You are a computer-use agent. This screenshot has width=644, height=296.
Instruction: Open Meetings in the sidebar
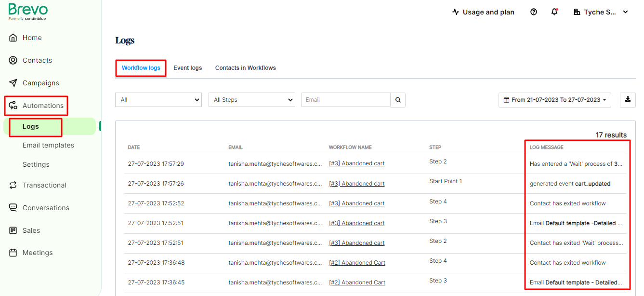pos(38,253)
